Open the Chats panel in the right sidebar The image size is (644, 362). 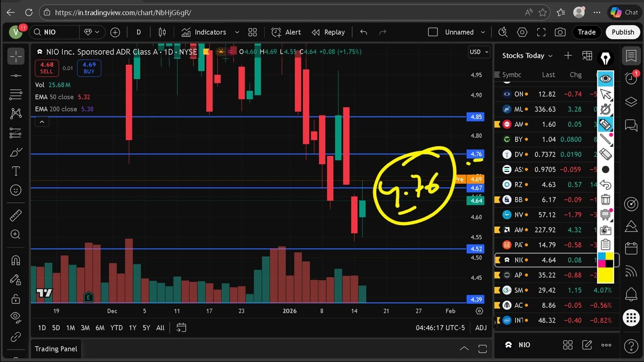tap(631, 125)
